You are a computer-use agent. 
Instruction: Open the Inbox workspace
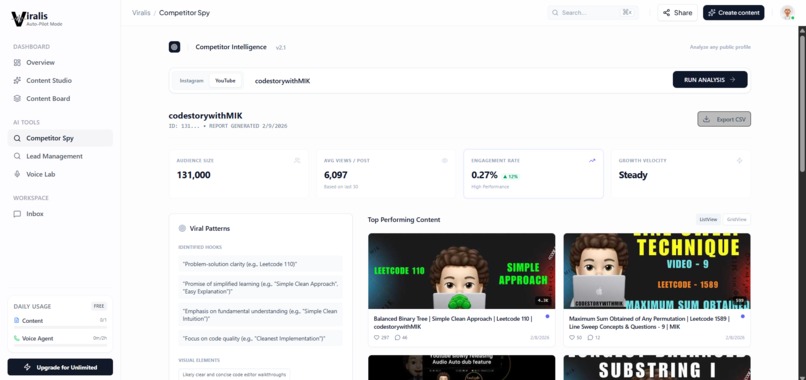pyautogui.click(x=60, y=213)
